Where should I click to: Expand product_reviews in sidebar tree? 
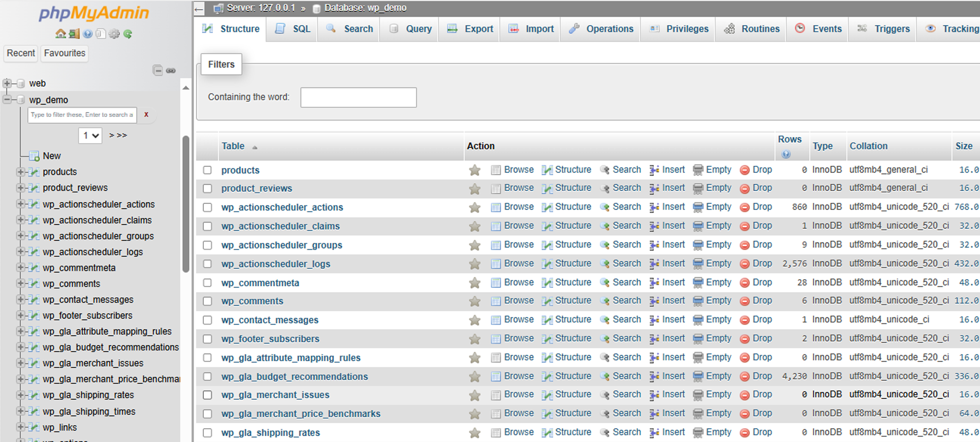coord(21,188)
